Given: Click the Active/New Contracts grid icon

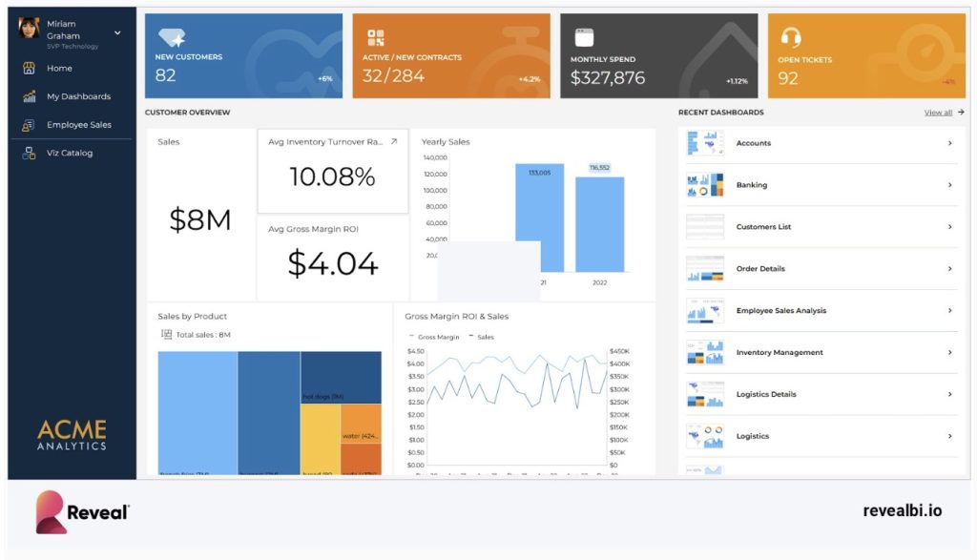Looking at the screenshot, I should pos(376,37).
